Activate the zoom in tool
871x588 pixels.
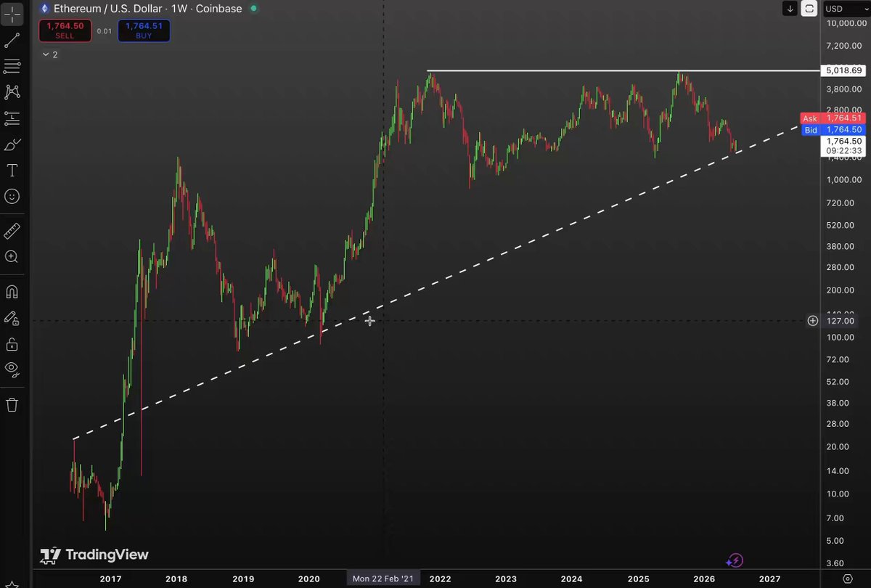[12, 256]
